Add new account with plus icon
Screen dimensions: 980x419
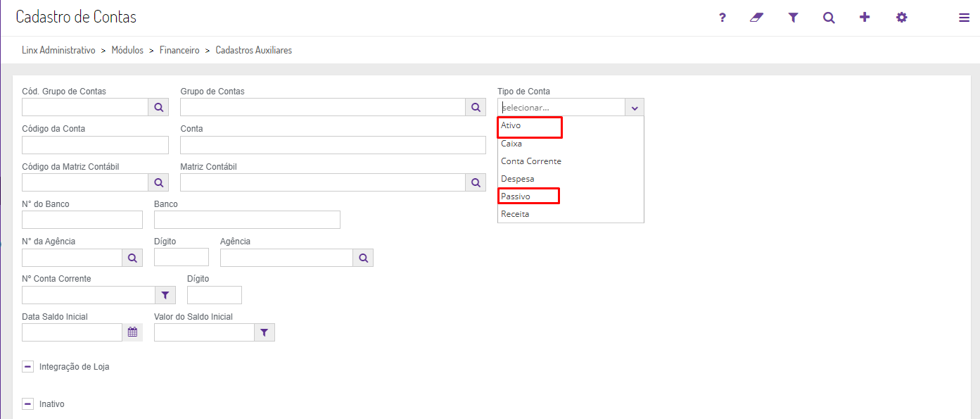click(865, 18)
